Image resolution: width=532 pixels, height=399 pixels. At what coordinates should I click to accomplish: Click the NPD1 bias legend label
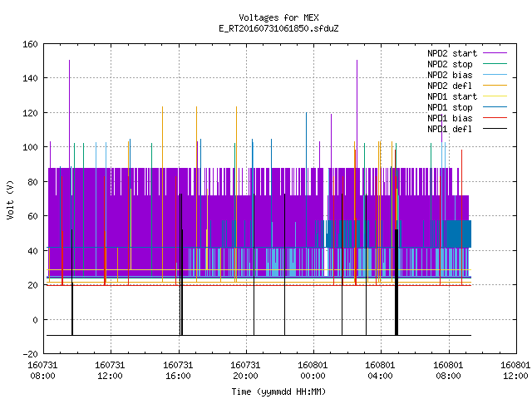pos(450,118)
